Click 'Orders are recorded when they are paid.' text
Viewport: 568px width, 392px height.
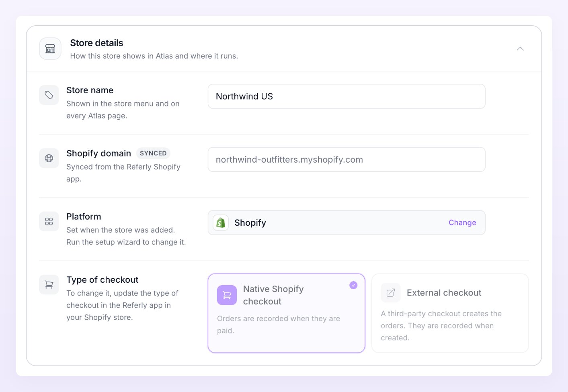279,325
